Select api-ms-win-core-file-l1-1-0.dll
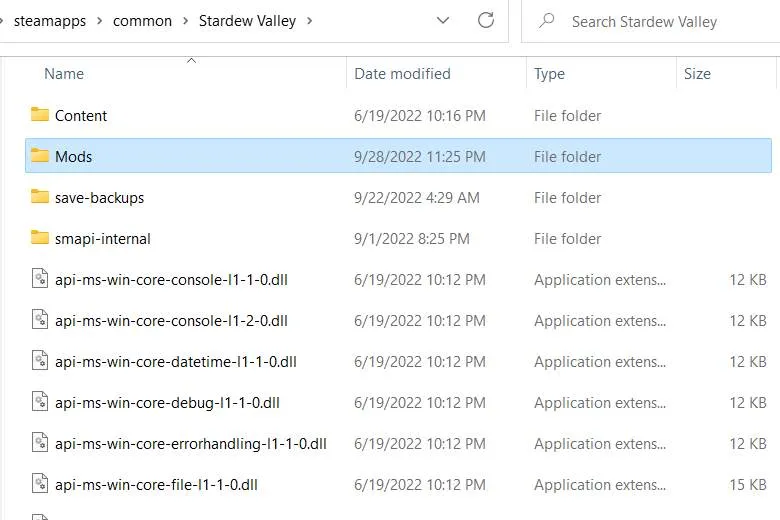This screenshot has width=780, height=520. tap(156, 485)
